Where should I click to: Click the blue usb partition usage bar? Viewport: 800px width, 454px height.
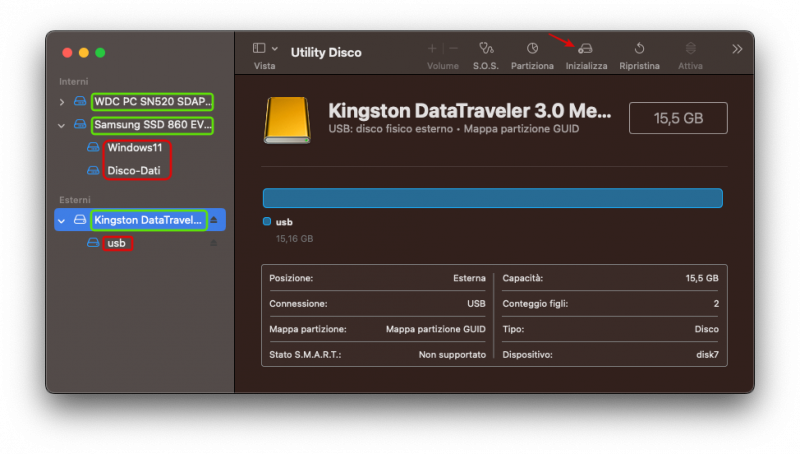tap(492, 198)
